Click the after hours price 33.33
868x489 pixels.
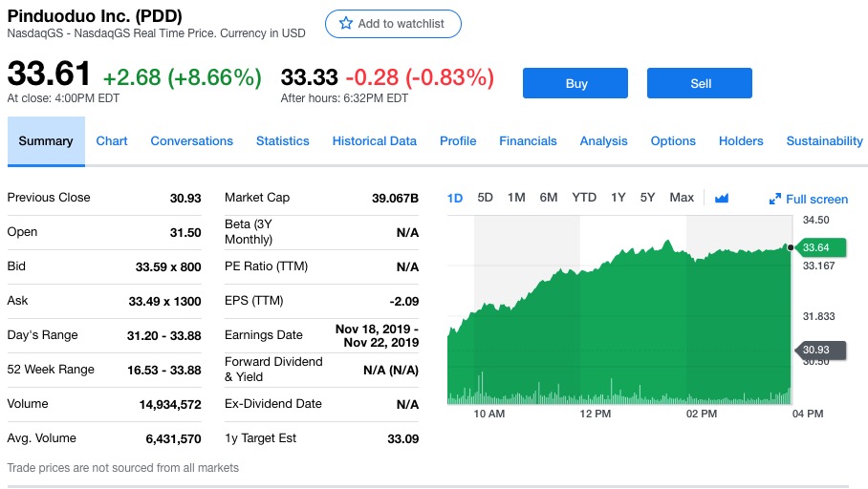point(309,77)
